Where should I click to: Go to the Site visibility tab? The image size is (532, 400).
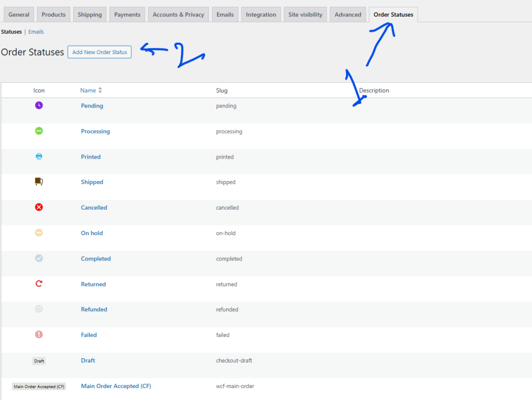point(305,15)
